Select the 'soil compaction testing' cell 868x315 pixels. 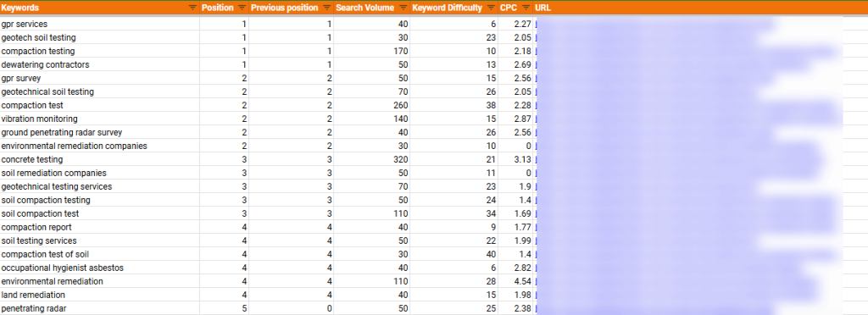(x=100, y=200)
